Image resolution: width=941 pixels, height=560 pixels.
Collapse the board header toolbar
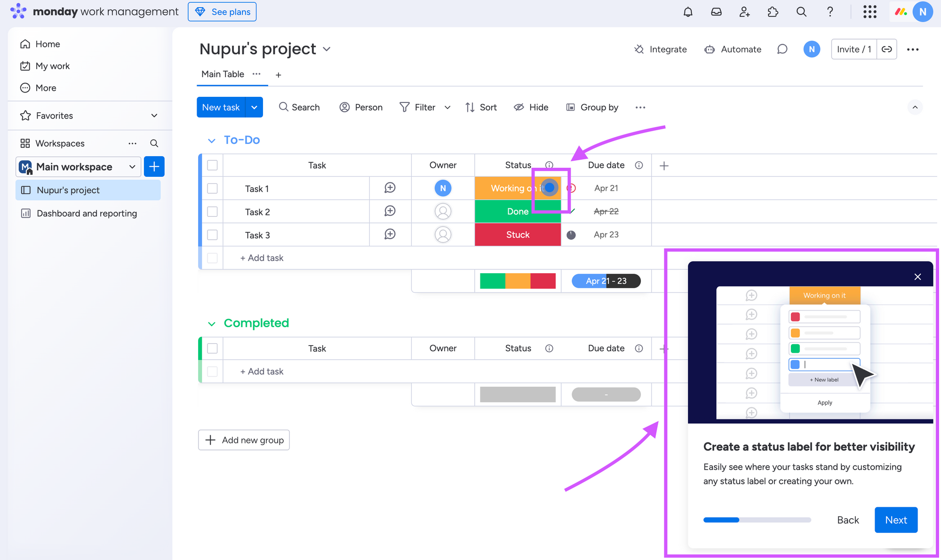915,108
